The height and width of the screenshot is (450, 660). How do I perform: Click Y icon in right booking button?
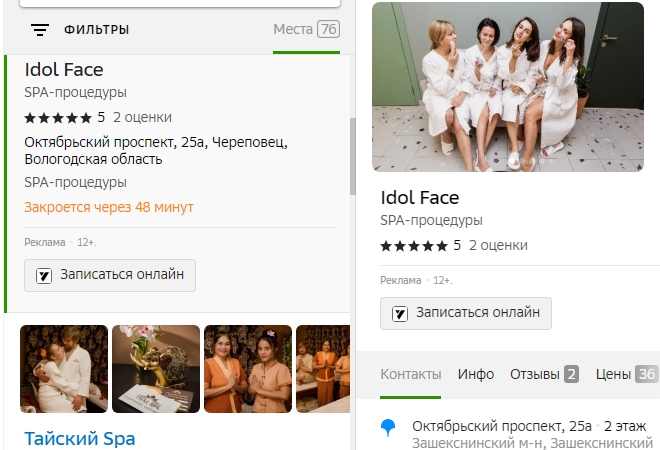(x=400, y=313)
